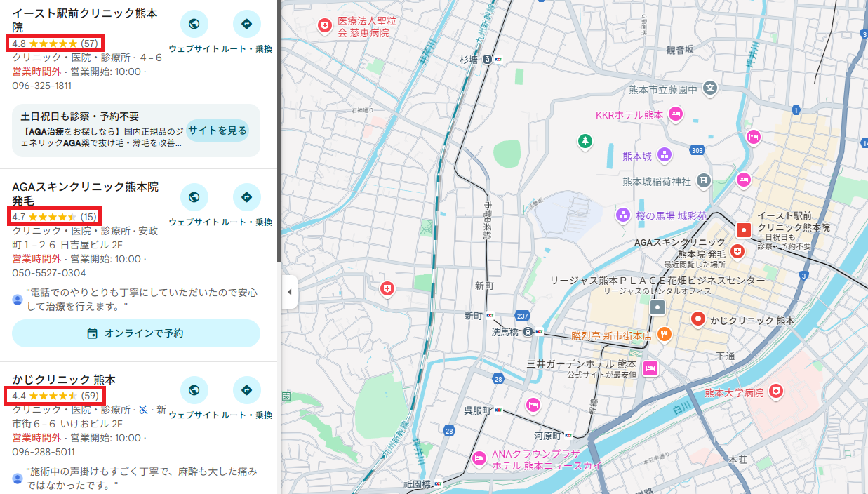Click the 三井ガーデンホテル 熊本 hotel marker
868x494 pixels.
[x=650, y=368]
